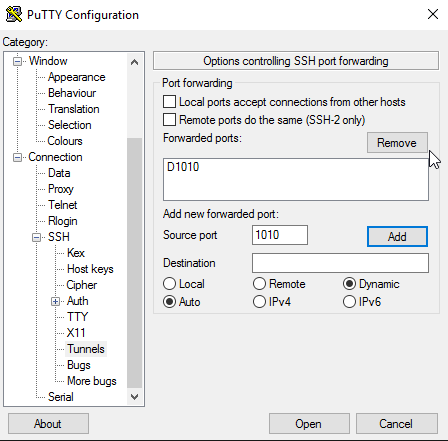Collapse the Window tree node

pos(17,62)
